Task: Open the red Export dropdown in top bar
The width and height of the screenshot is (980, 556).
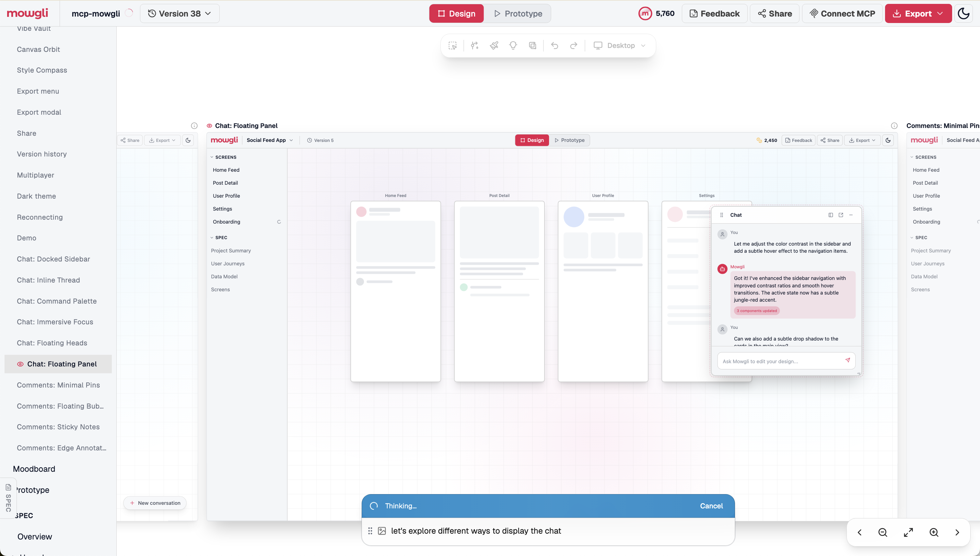Action: 918,13
